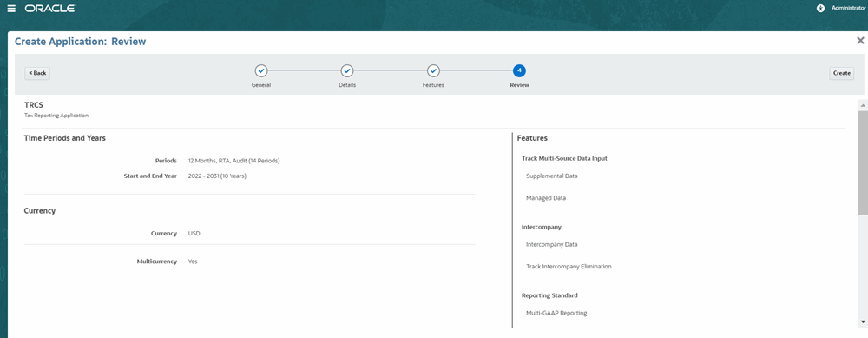This screenshot has width=868, height=338.
Task: Open the accessibility settings icon
Action: [820, 9]
